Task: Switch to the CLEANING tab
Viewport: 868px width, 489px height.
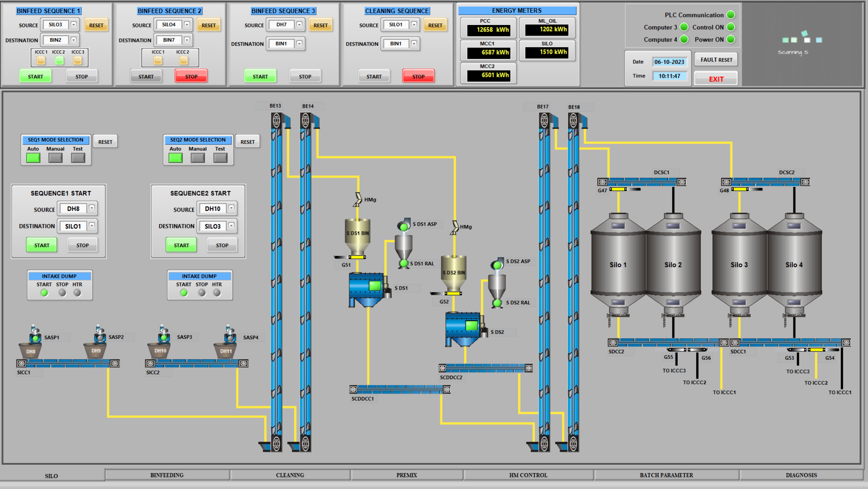Action: [290, 475]
